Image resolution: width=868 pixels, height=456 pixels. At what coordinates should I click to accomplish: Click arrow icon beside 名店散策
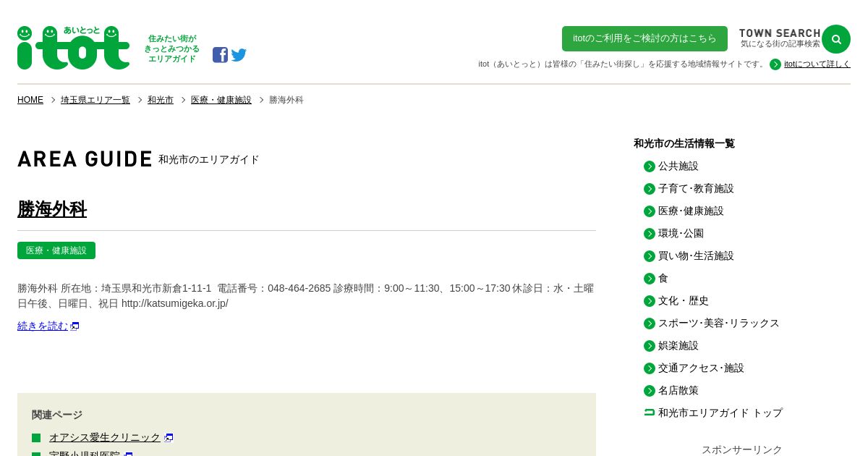click(650, 391)
